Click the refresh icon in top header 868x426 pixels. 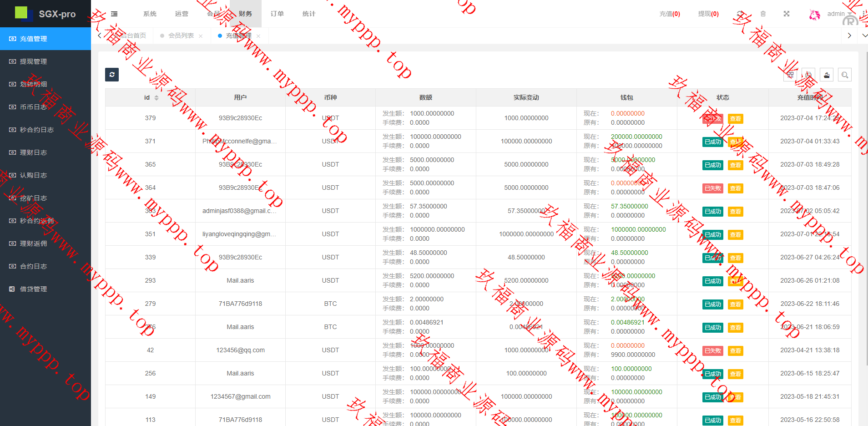(x=740, y=14)
